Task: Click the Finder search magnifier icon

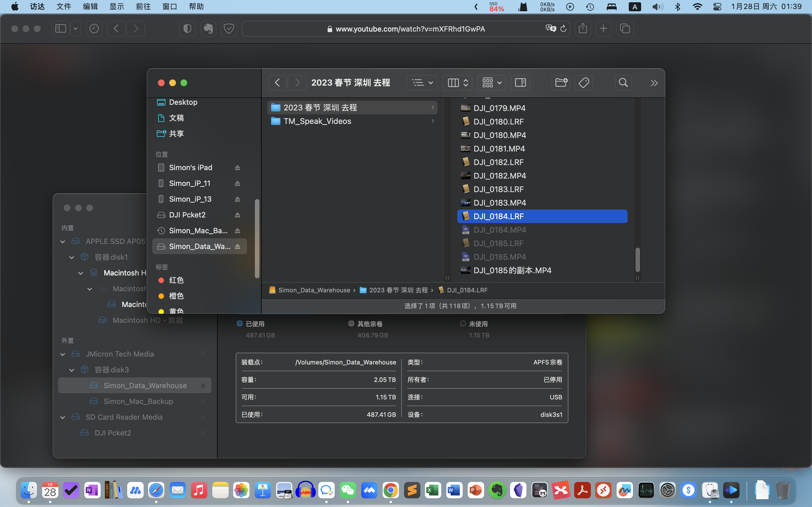Action: pyautogui.click(x=623, y=83)
